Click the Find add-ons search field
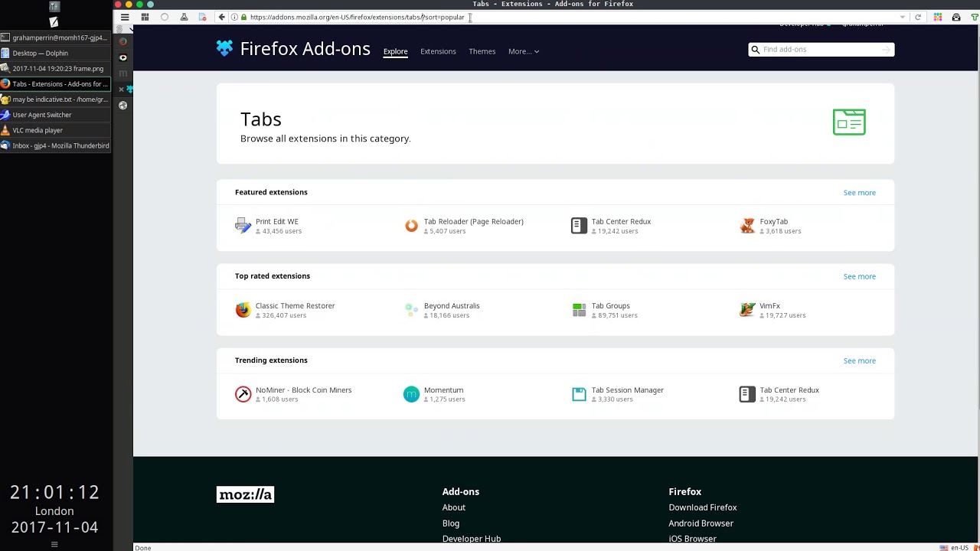980x551 pixels. 821,50
